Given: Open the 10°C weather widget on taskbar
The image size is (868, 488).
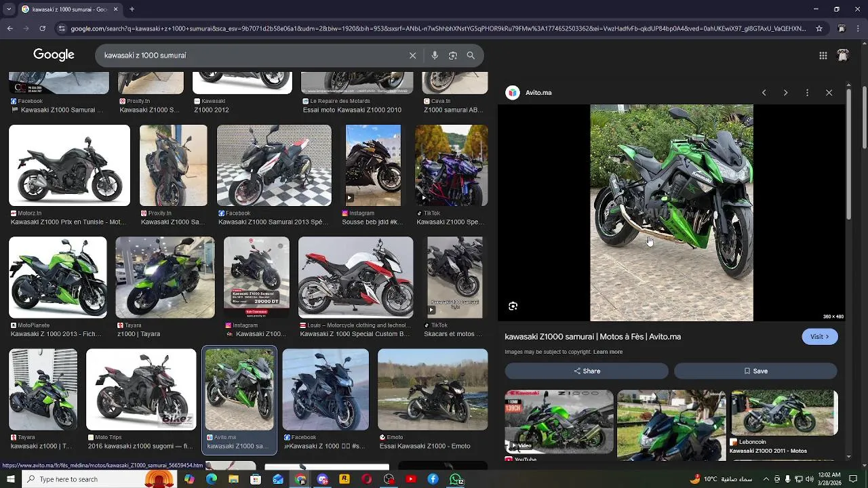Looking at the screenshot, I should 722,479.
